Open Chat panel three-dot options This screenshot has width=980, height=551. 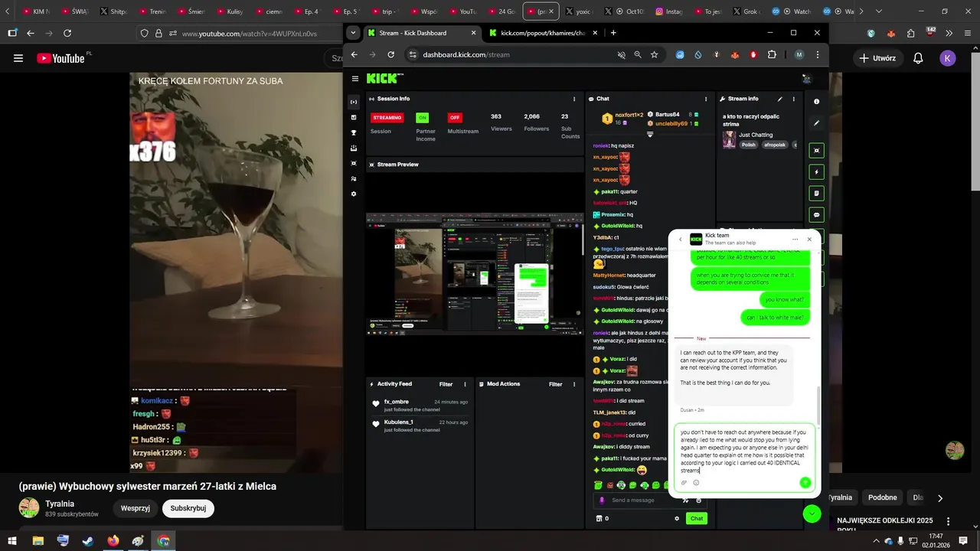coord(707,99)
